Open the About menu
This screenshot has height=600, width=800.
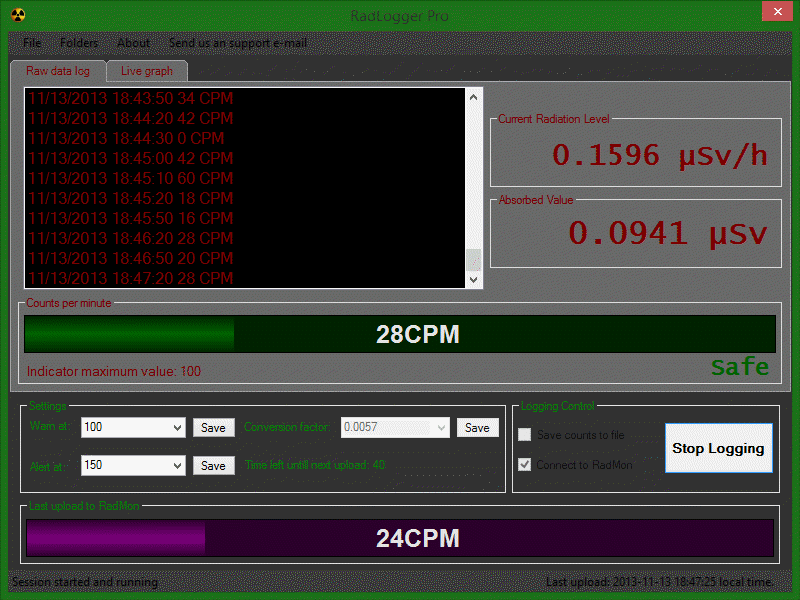133,43
